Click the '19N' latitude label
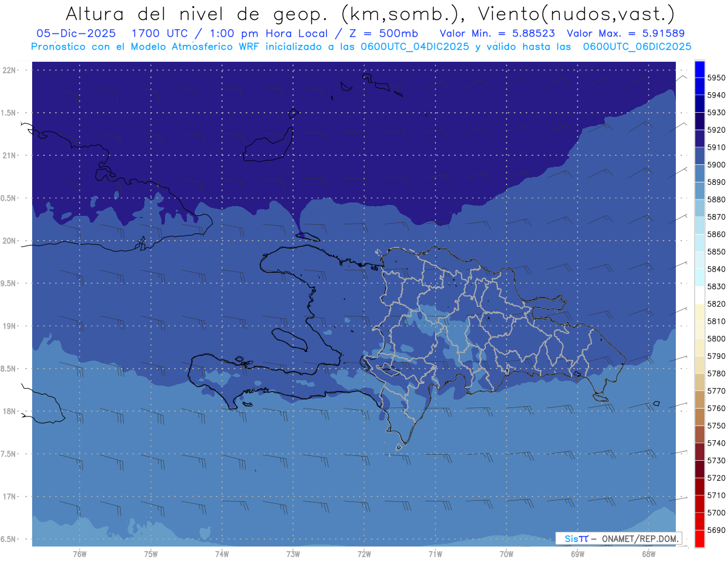 pos(10,326)
